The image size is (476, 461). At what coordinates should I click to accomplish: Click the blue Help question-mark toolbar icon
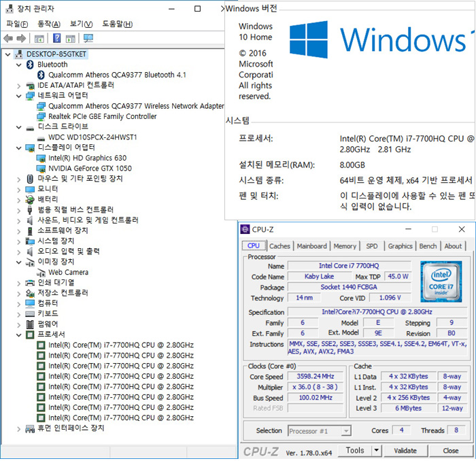point(56,38)
